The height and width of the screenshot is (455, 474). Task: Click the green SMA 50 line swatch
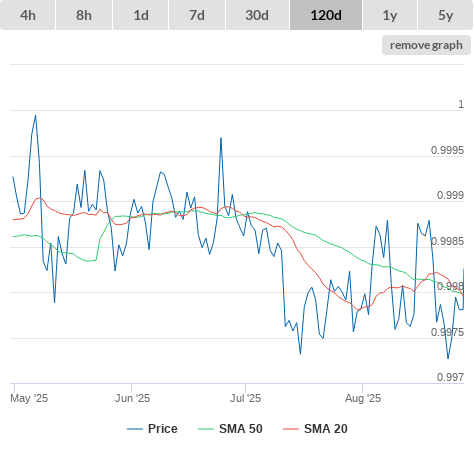pos(206,429)
